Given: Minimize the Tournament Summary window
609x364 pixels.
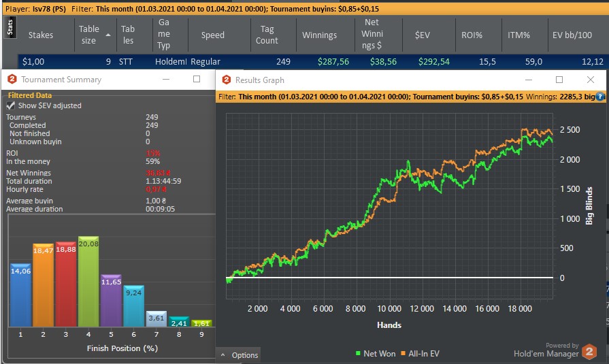Looking at the screenshot, I should click(166, 79).
